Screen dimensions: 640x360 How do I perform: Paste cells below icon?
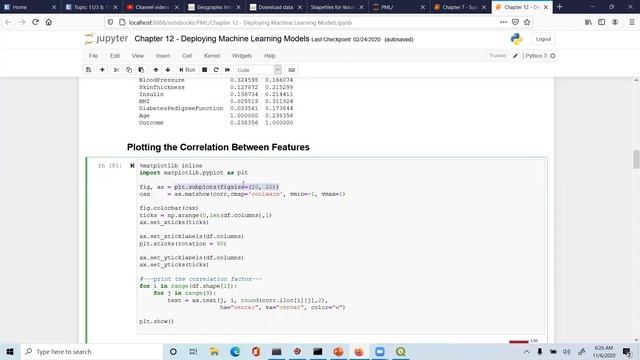pyautogui.click(x=141, y=70)
